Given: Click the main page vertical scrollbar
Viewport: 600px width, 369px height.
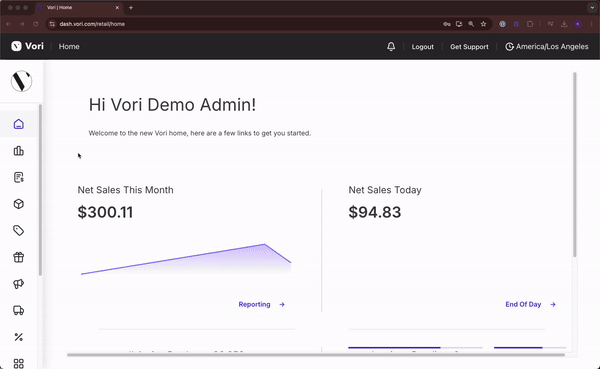Looking at the screenshot, I should pyautogui.click(x=574, y=165).
